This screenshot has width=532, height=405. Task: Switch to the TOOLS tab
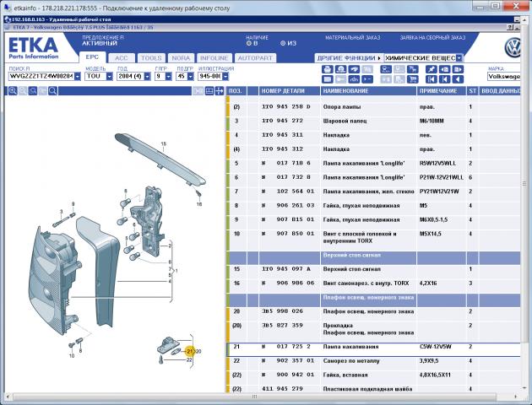point(151,58)
